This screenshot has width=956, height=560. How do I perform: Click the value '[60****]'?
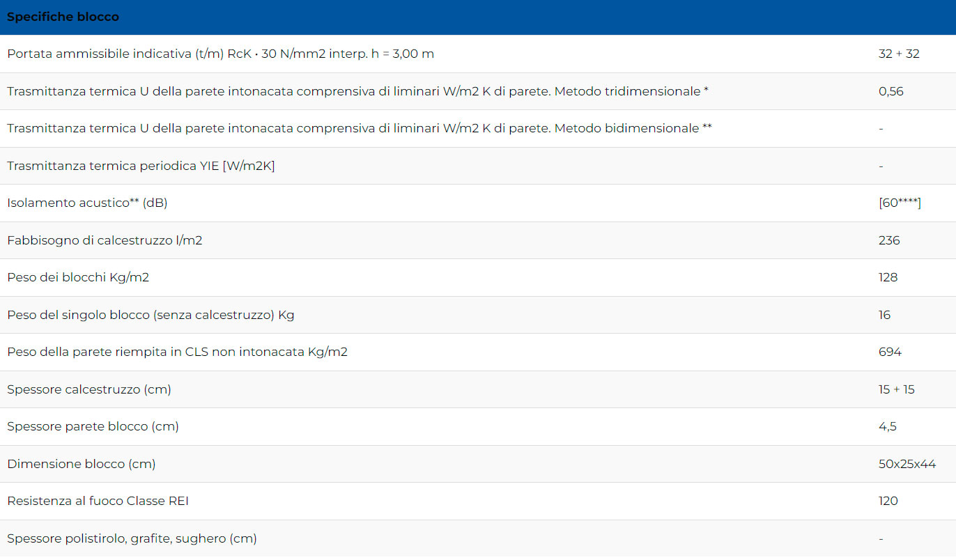point(900,203)
